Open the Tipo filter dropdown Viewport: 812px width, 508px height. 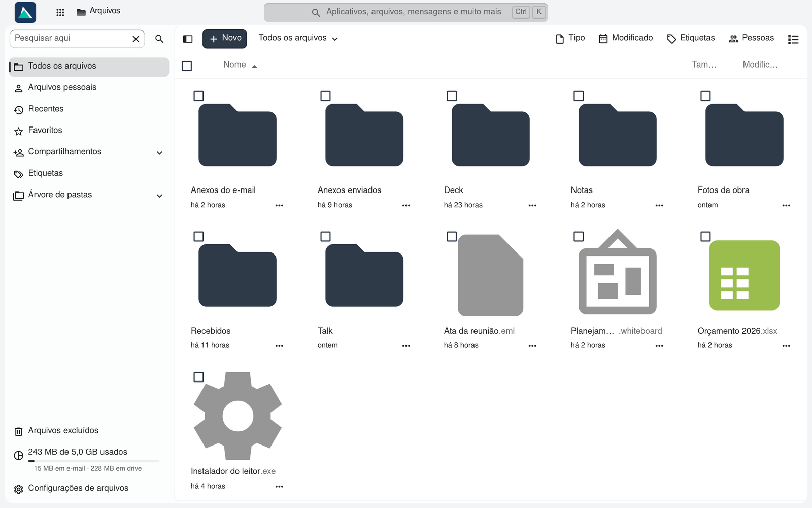[x=570, y=38]
